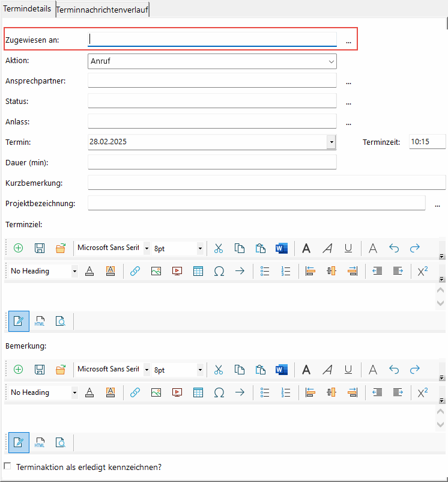
Task: Align text left in the Bemerkung editor
Action: [x=310, y=392]
